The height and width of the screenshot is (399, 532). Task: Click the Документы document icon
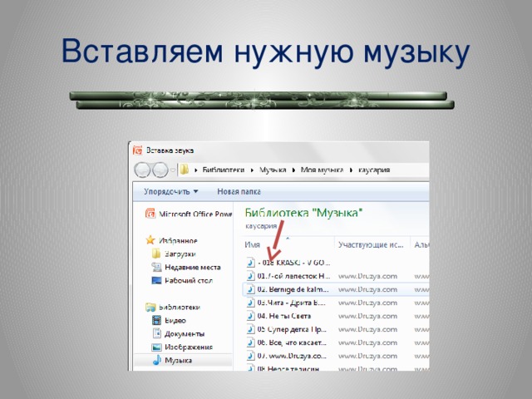pos(157,333)
